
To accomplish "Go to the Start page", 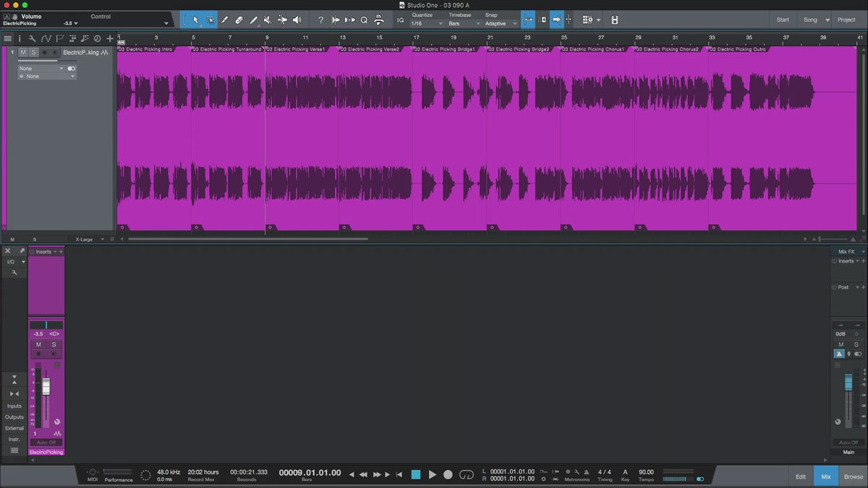I will (x=783, y=20).
